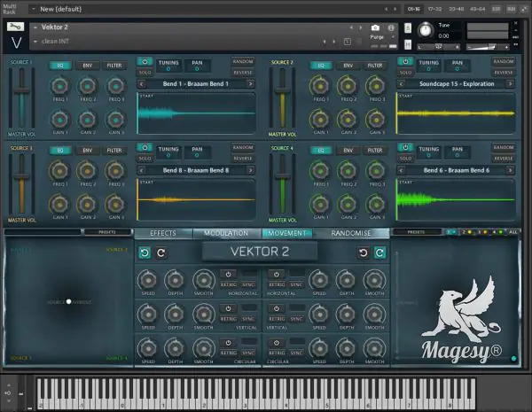Click the save snapshot icon beside clean INT
Screen dimensions: 532x412
tap(347, 42)
